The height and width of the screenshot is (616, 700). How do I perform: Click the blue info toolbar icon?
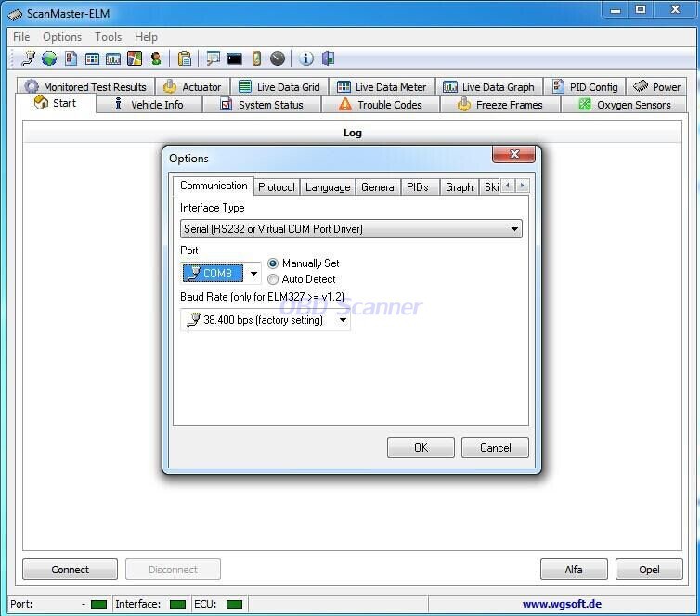pos(306,58)
